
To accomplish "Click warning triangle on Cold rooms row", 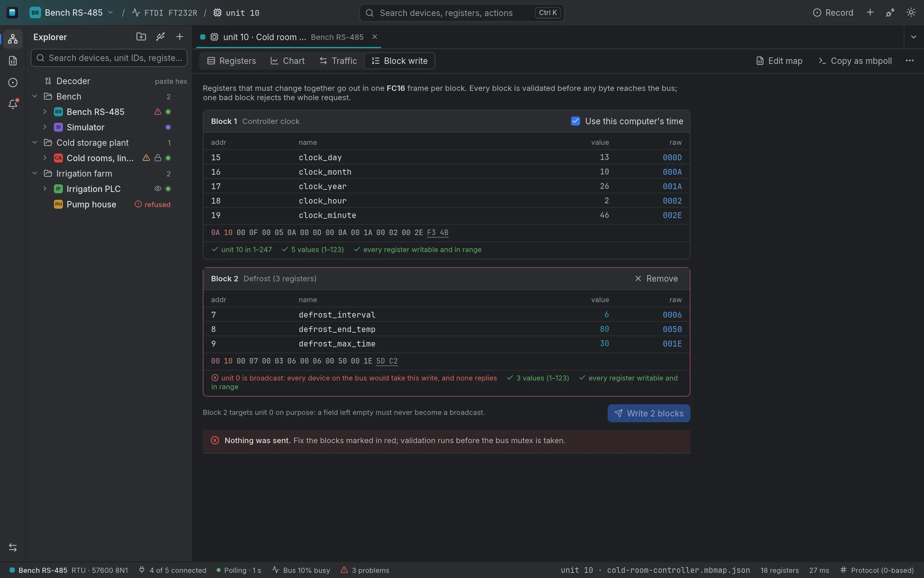I will (146, 158).
